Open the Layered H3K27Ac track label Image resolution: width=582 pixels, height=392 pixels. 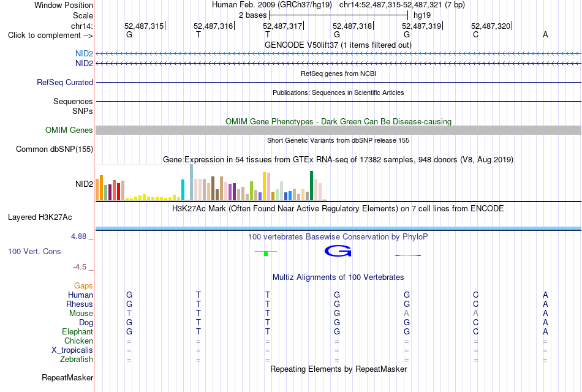tap(40, 217)
